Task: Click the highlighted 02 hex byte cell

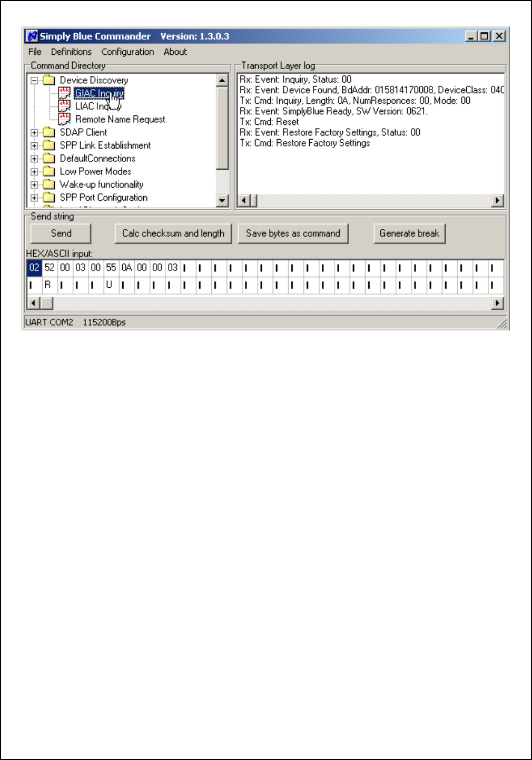Action: coord(34,268)
